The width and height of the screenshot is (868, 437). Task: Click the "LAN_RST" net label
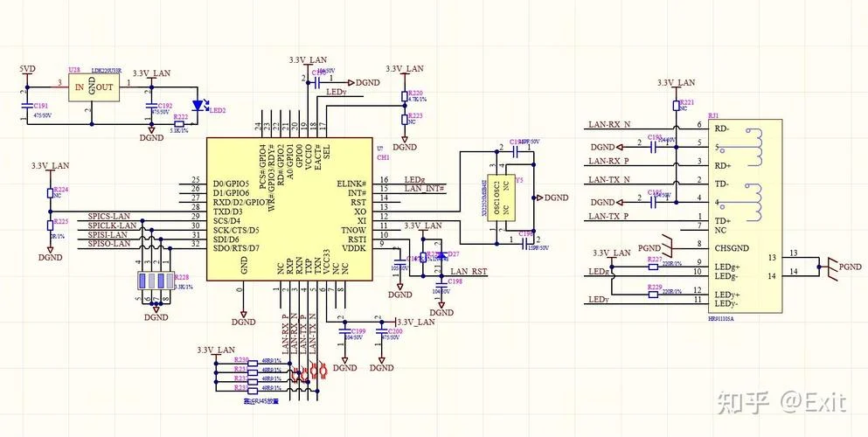coord(469,272)
